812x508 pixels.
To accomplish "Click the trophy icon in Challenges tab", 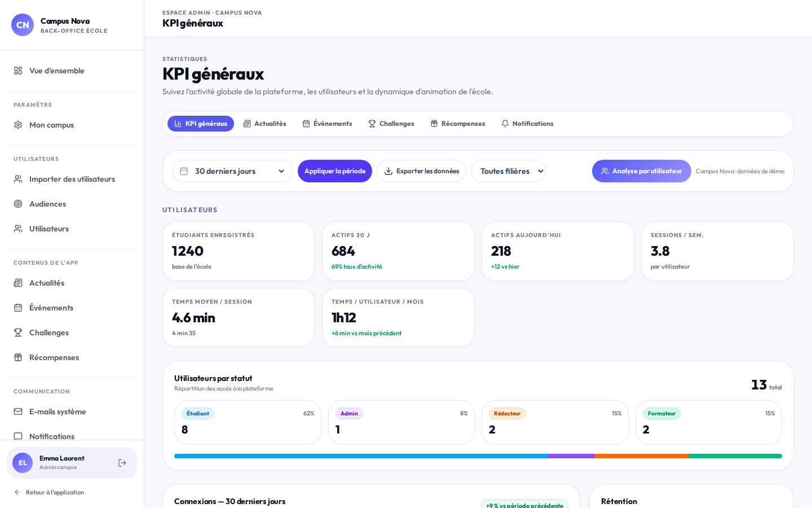I will click(x=372, y=124).
